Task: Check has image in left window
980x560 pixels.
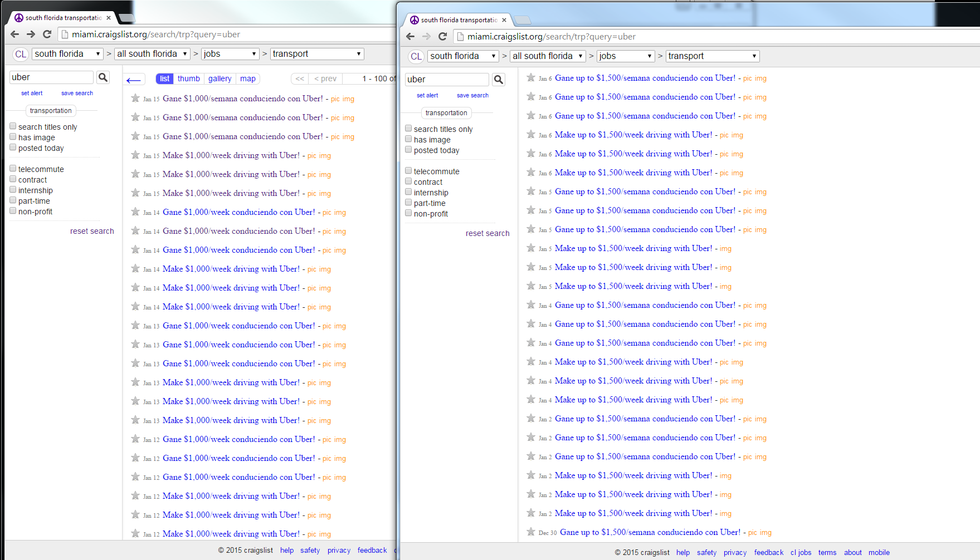Action: click(13, 137)
